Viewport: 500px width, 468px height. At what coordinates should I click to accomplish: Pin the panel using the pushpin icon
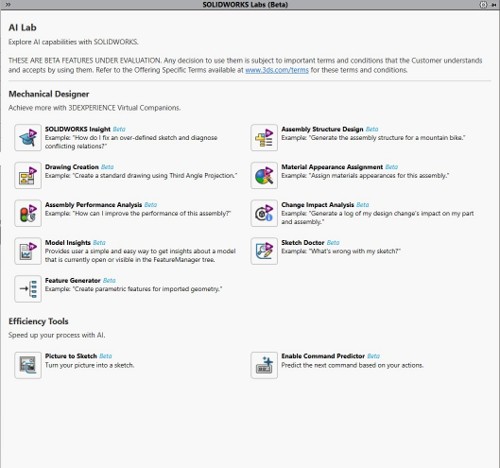coord(494,5)
